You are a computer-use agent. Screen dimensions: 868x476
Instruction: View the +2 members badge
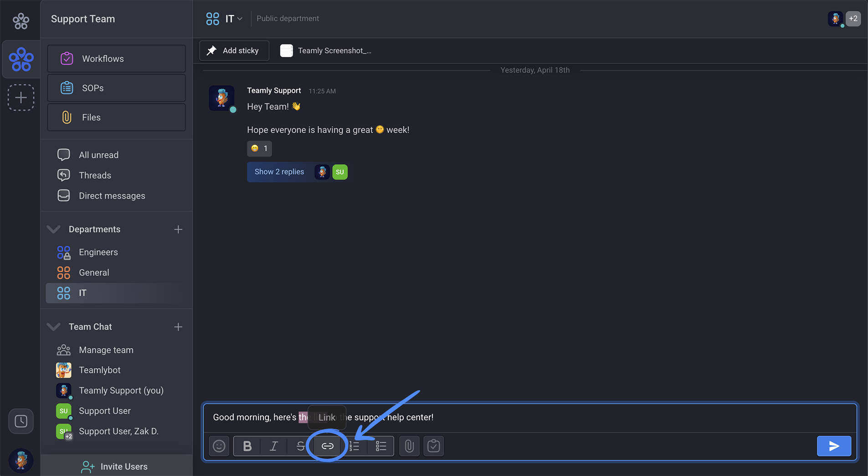pyautogui.click(x=853, y=19)
